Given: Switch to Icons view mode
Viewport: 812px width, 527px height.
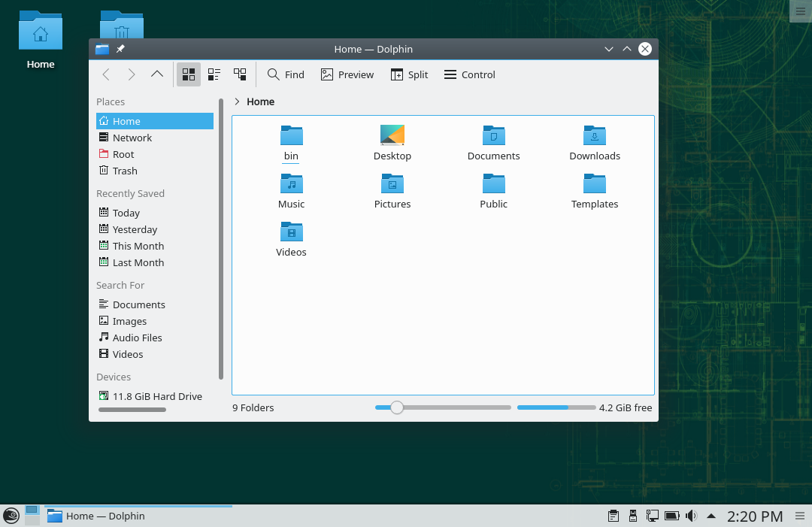Looking at the screenshot, I should tap(189, 74).
